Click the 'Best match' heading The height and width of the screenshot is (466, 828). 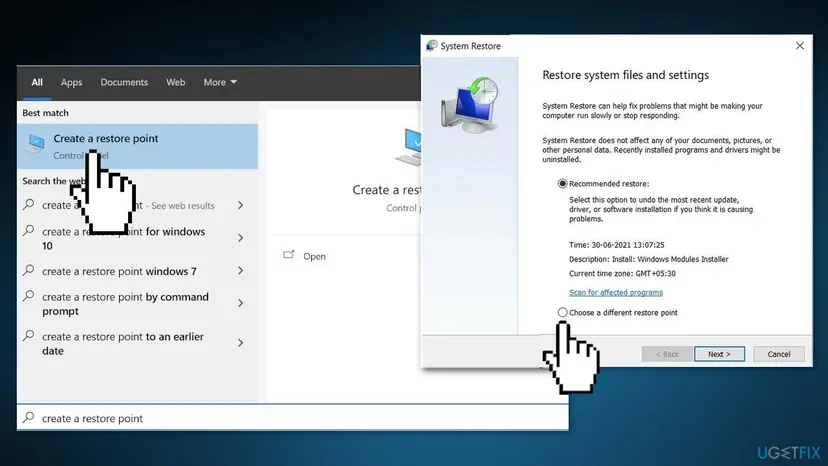[45, 113]
